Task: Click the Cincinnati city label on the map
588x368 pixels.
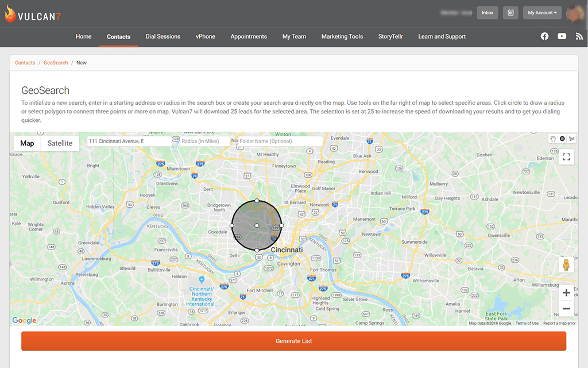Action: pyautogui.click(x=287, y=250)
